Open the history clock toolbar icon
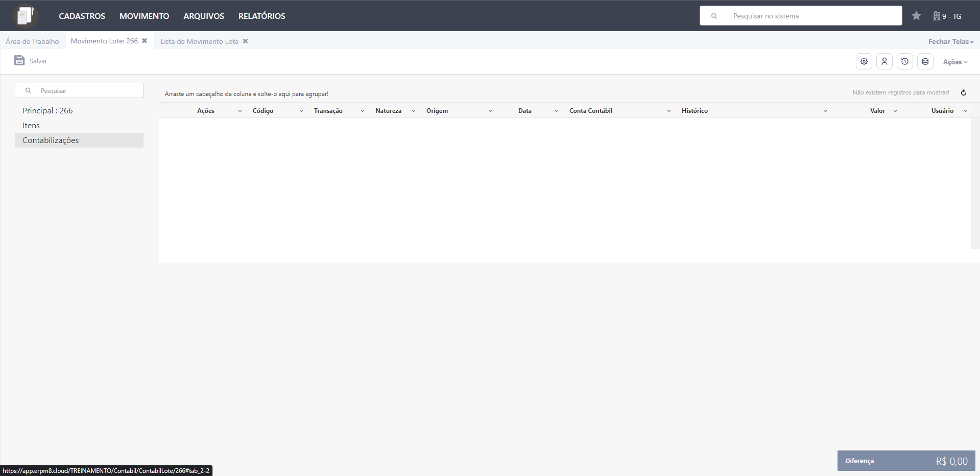Viewport: 980px width, 476px height. point(905,61)
